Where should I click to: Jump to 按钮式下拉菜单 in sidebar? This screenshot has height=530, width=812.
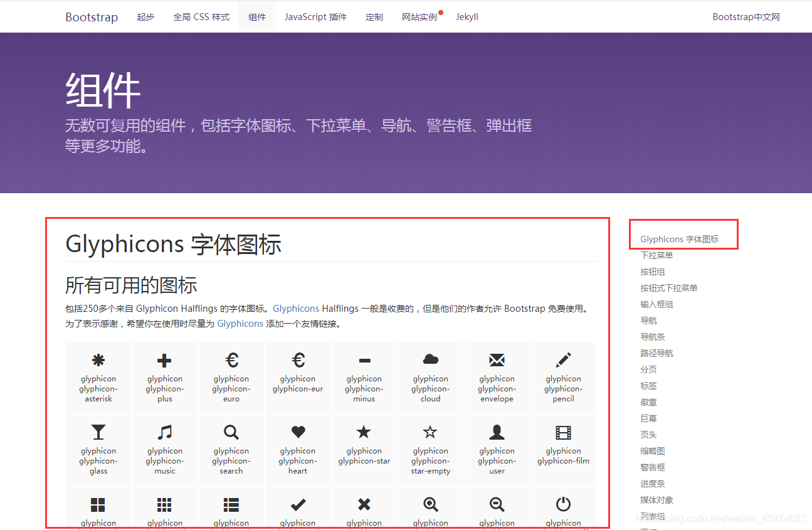(669, 288)
